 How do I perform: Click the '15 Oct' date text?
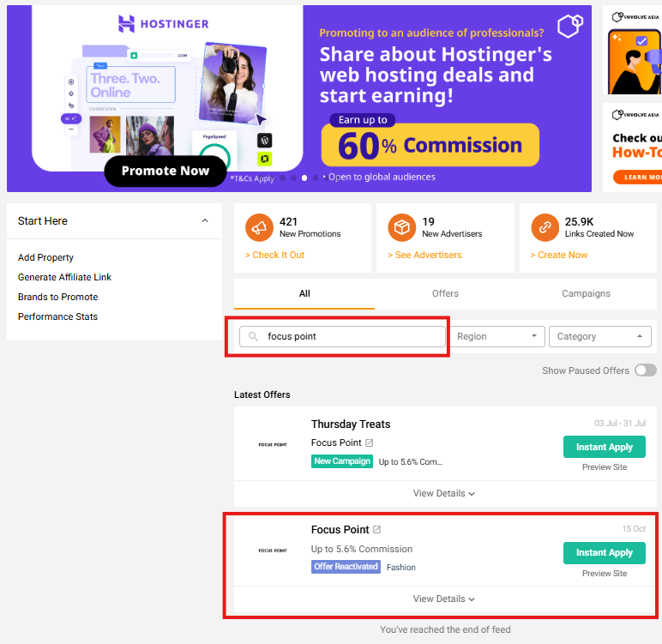click(634, 529)
